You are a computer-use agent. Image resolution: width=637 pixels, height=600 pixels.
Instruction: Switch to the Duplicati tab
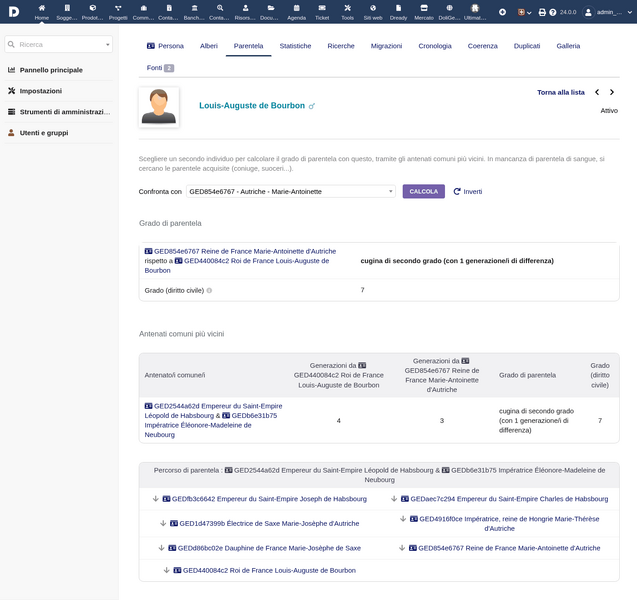pyautogui.click(x=527, y=46)
